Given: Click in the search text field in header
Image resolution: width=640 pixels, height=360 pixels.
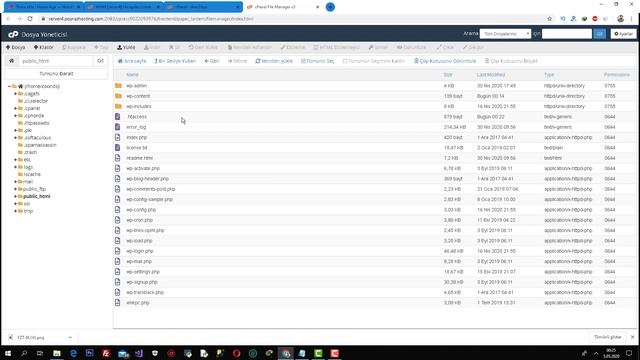Looking at the screenshot, I should (x=567, y=34).
